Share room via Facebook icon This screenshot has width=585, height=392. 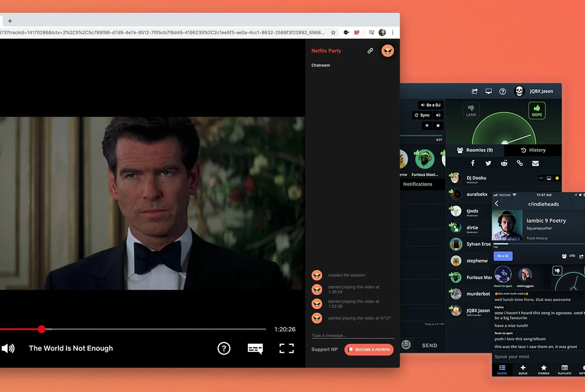coord(473,163)
